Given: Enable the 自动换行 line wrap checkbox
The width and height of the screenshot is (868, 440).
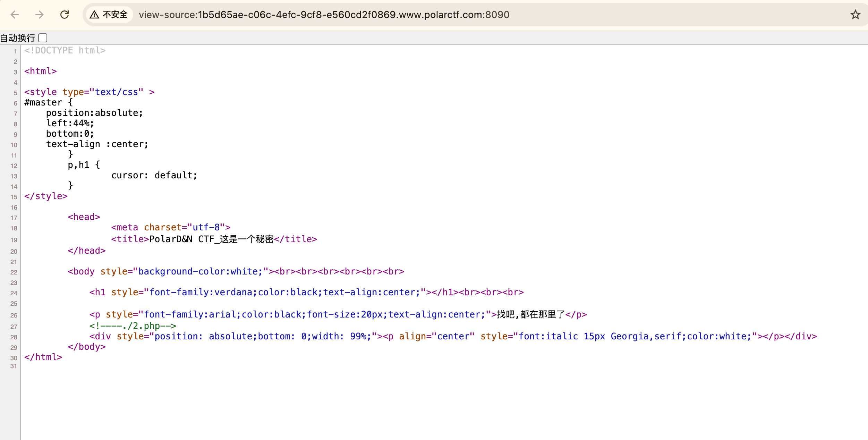Looking at the screenshot, I should pyautogui.click(x=43, y=38).
